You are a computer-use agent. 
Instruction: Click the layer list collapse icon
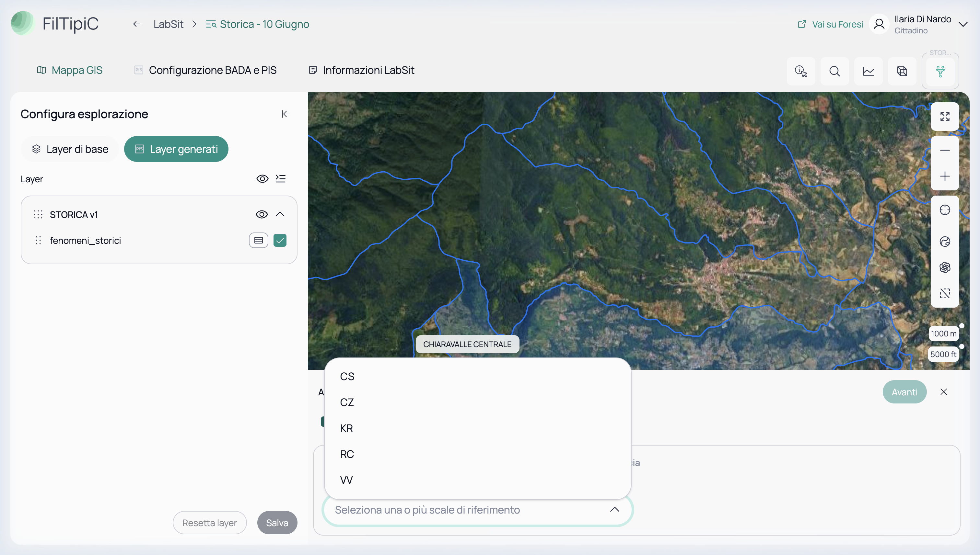tap(280, 179)
